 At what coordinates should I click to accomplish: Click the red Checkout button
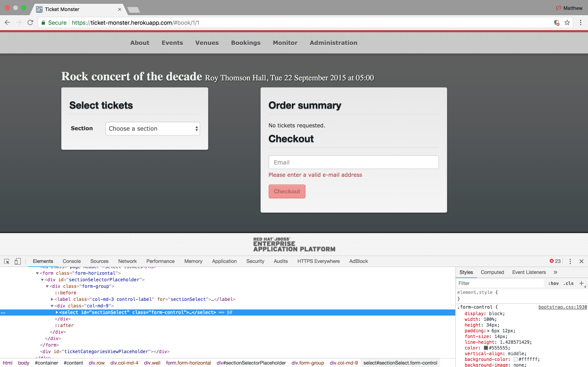[287, 191]
